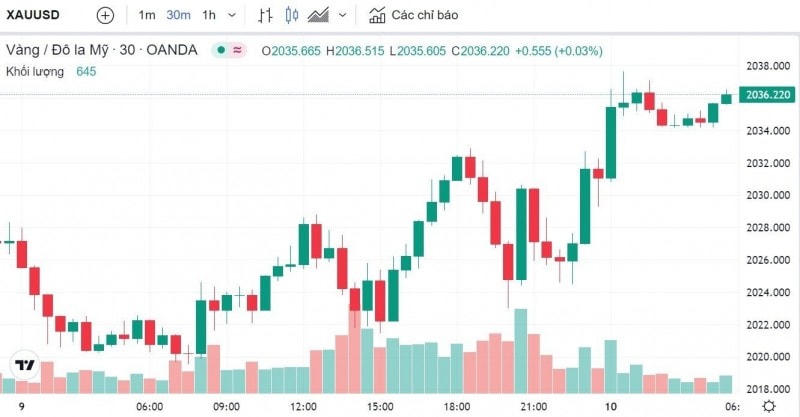
Task: Expand the chart type dropdown arrow
Action: (342, 15)
